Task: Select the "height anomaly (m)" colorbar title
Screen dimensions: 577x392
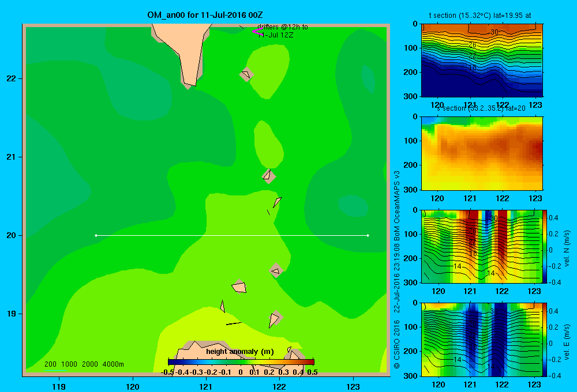Action: pos(240,352)
